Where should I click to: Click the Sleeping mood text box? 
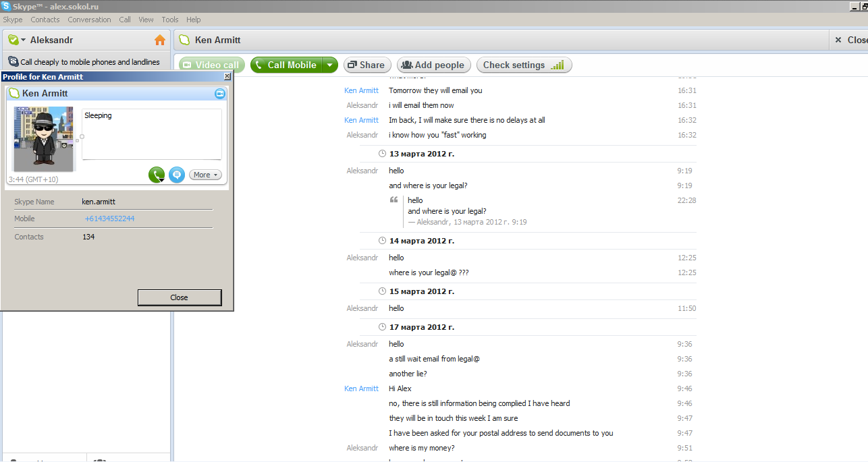pos(152,134)
